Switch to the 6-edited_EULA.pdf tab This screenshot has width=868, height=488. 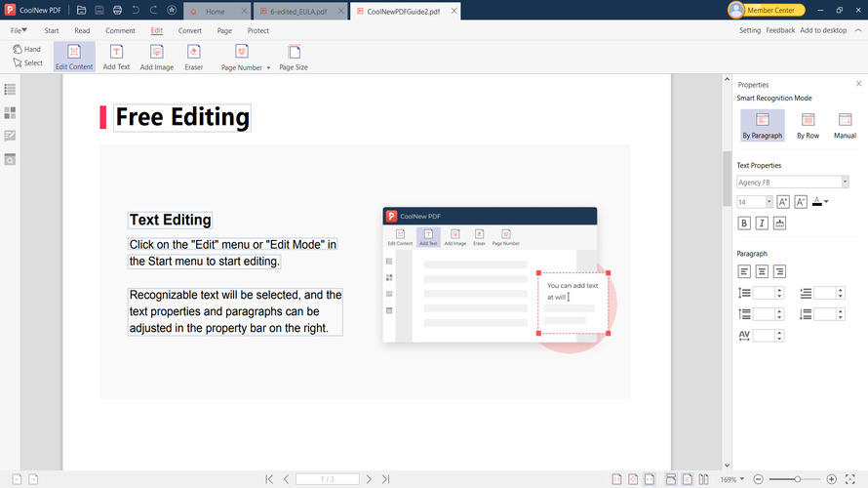(297, 11)
